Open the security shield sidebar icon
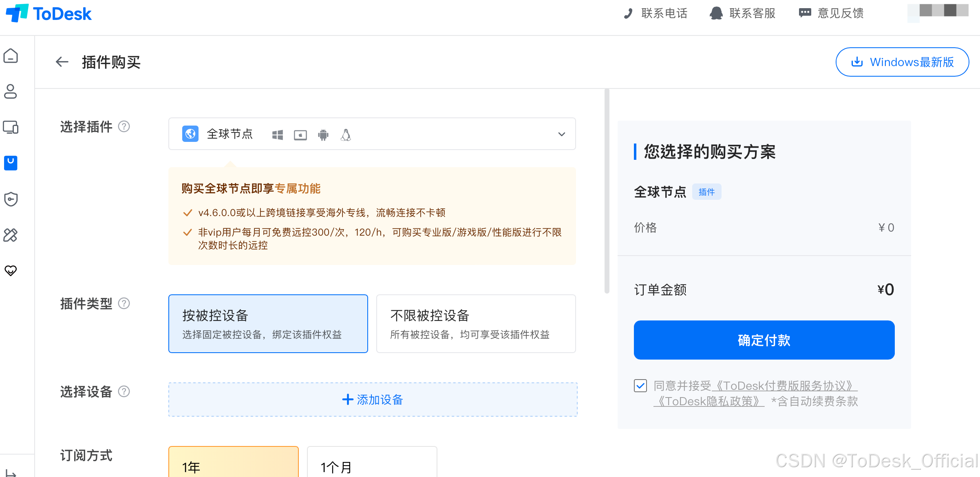This screenshot has height=477, width=980. (11, 199)
